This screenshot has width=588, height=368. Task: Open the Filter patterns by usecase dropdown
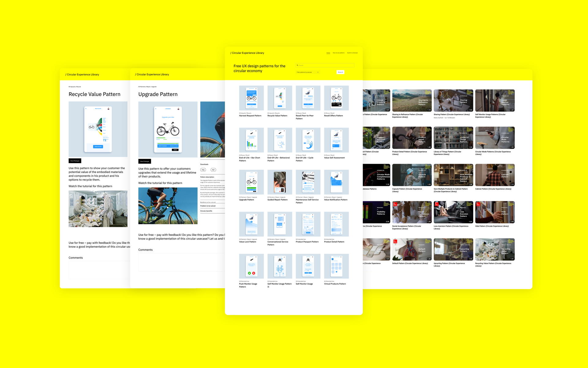(307, 72)
